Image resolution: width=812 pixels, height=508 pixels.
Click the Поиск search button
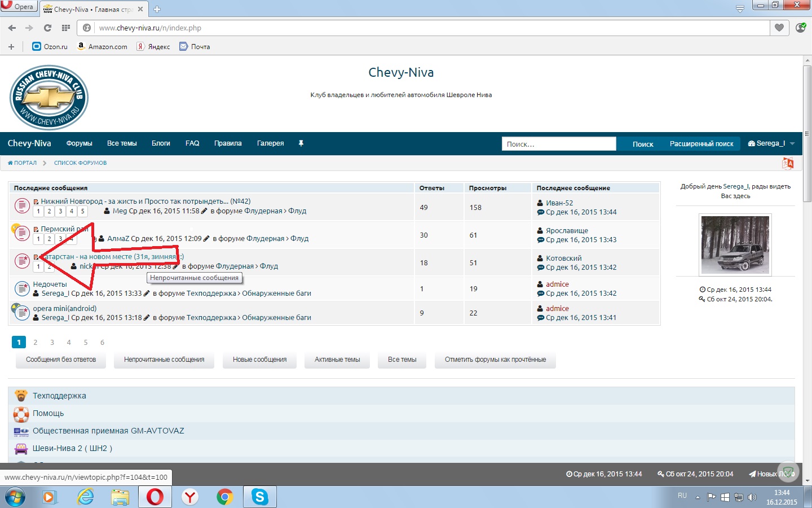point(643,144)
